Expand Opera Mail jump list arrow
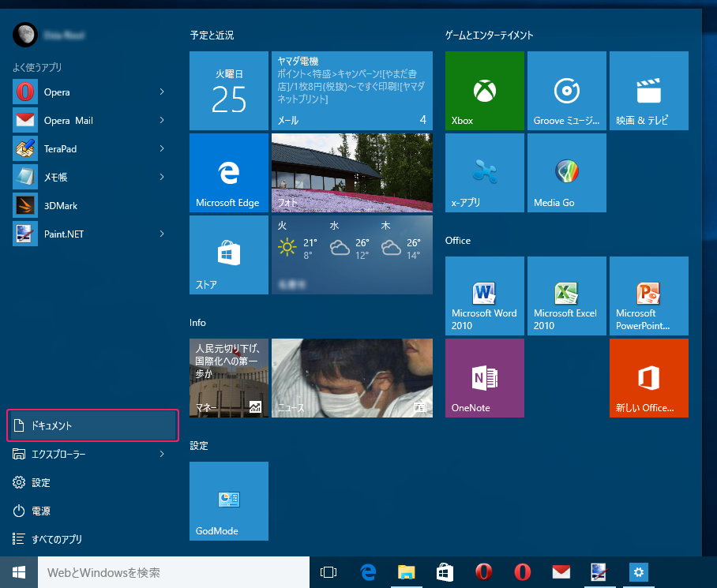This screenshot has height=588, width=717. click(162, 120)
